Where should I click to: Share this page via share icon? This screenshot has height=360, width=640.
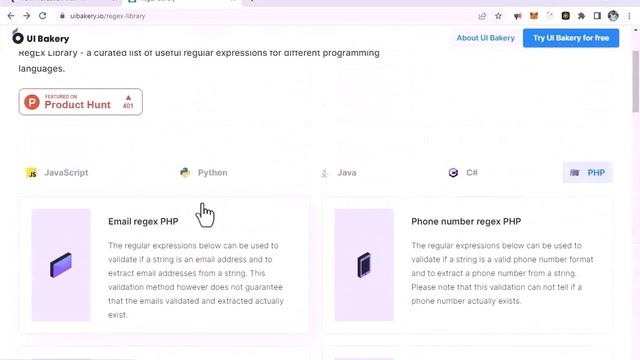[482, 16]
